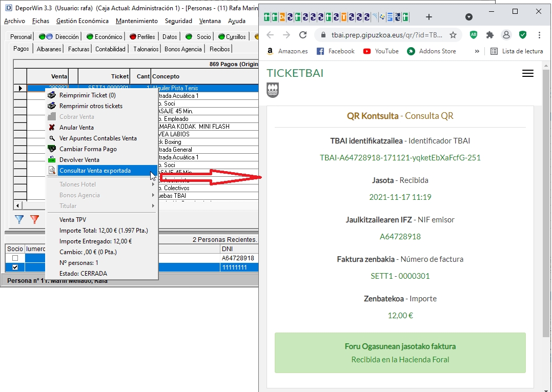Image resolution: width=552 pixels, height=392 pixels.
Task: Reload the TicketBAI page
Action: click(303, 35)
